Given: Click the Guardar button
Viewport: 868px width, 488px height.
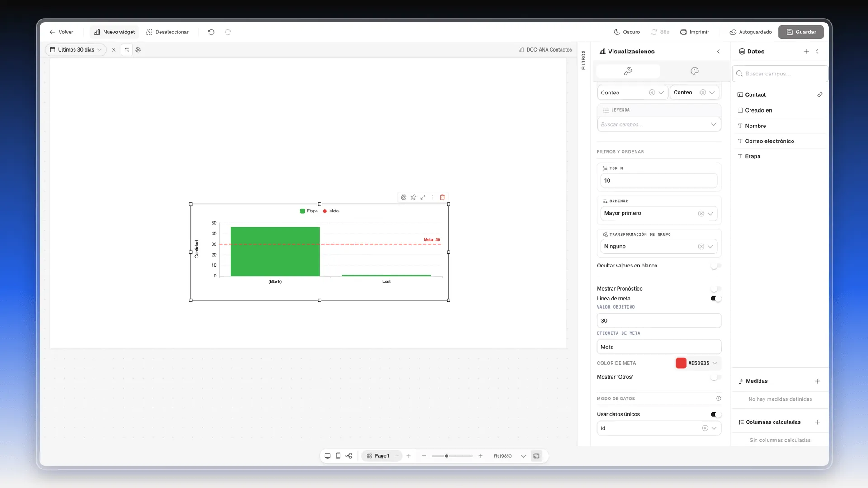Looking at the screenshot, I should (801, 32).
